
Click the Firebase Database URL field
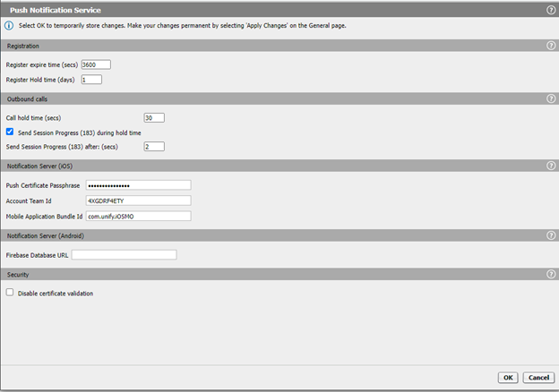(x=124, y=255)
